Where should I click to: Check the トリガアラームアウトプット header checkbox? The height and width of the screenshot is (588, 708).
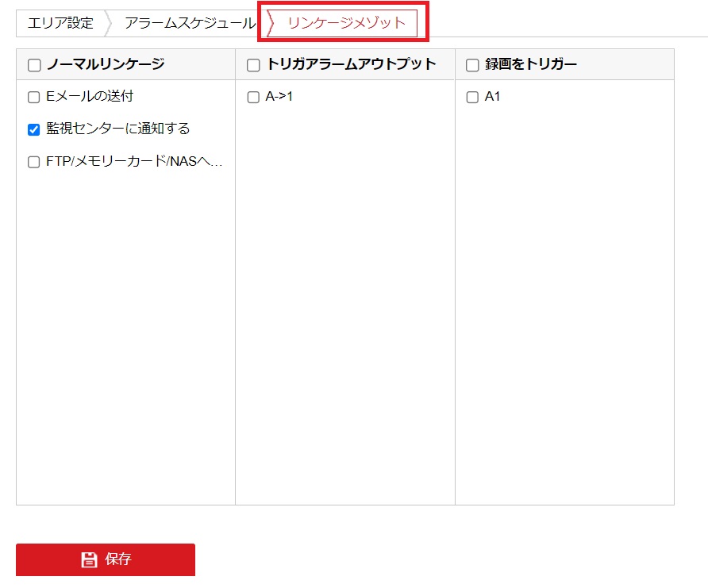tap(253, 65)
